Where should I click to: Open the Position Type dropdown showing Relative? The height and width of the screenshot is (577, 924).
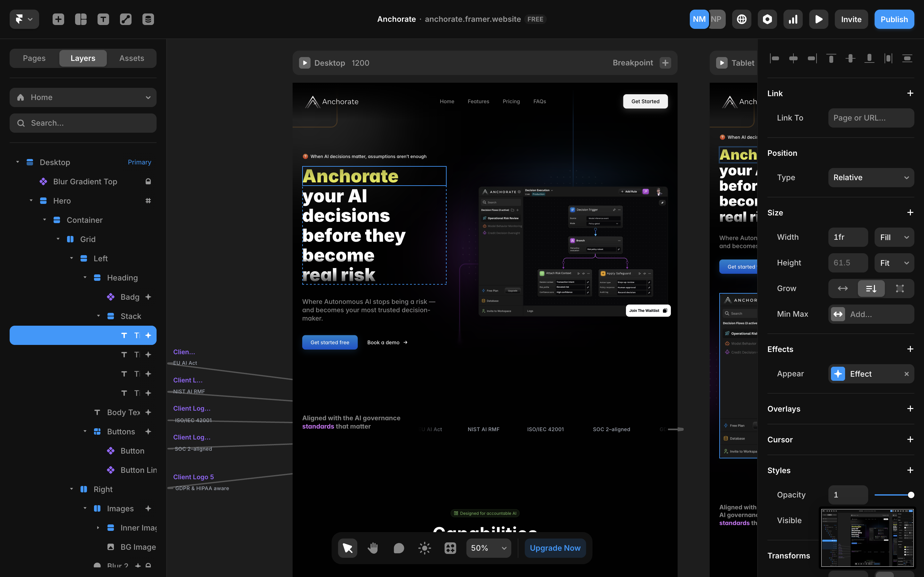click(x=871, y=178)
